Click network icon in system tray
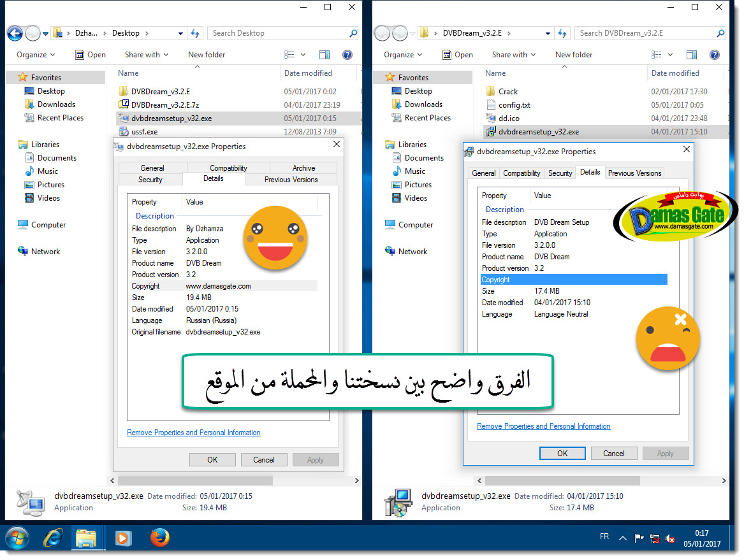The width and height of the screenshot is (744, 560). pos(655,538)
